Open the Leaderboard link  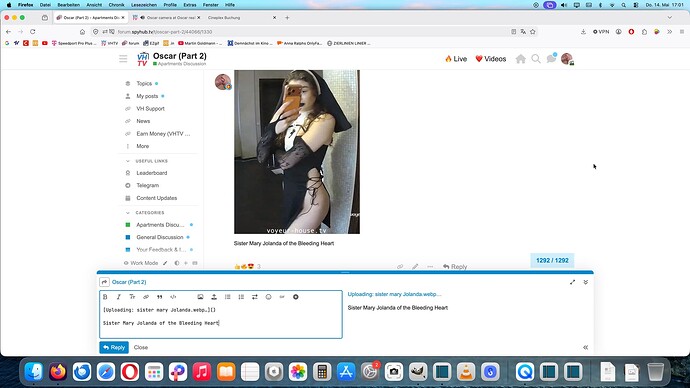coord(151,173)
